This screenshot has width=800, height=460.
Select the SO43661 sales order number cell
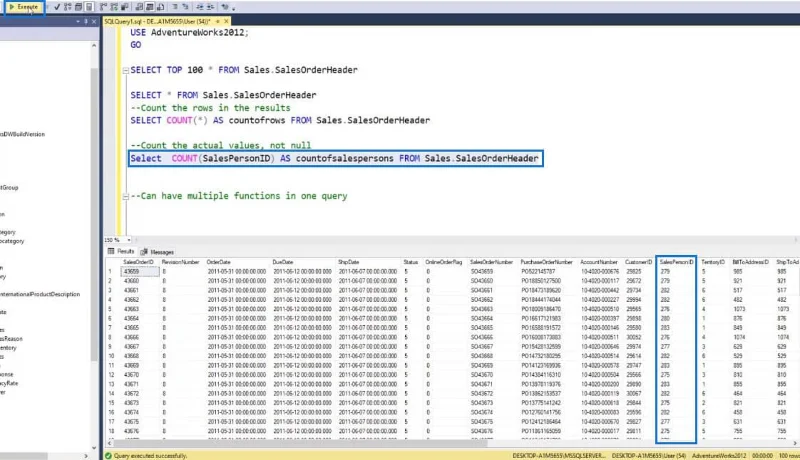482,291
